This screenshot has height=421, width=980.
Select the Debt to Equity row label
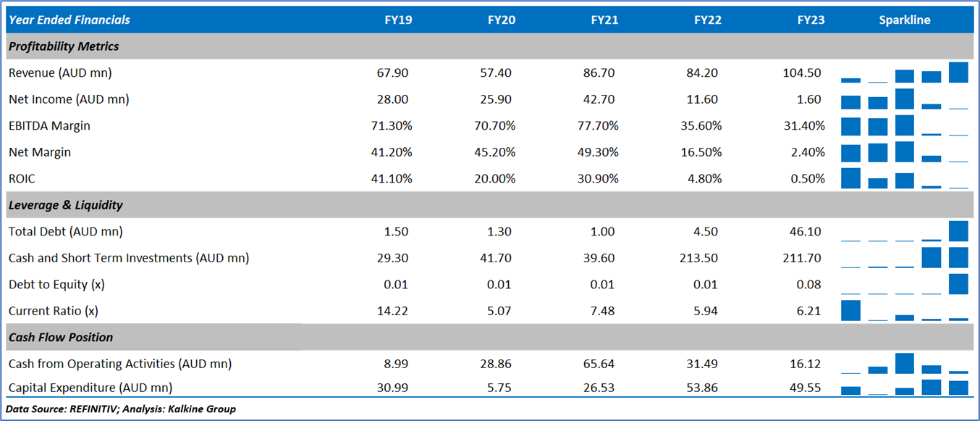pos(56,285)
